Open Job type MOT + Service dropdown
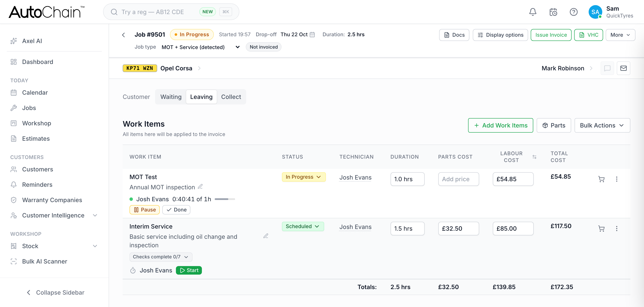 [x=201, y=47]
